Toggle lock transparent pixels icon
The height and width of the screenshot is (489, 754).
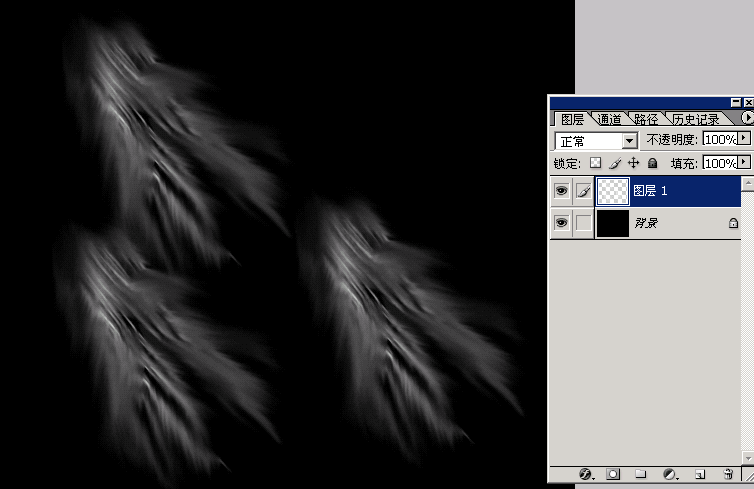595,163
